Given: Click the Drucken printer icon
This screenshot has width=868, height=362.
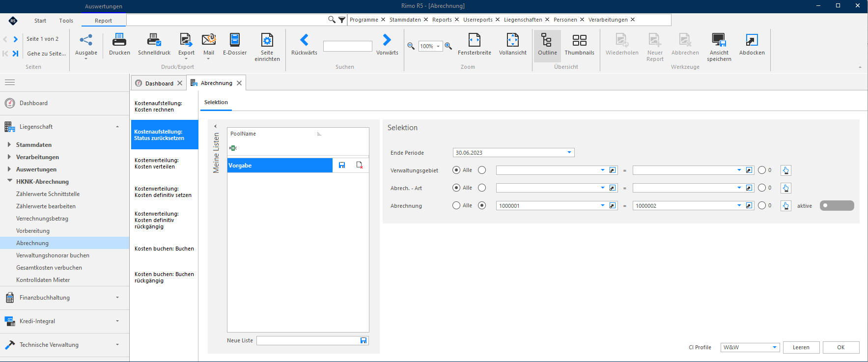Looking at the screenshot, I should pos(119,40).
